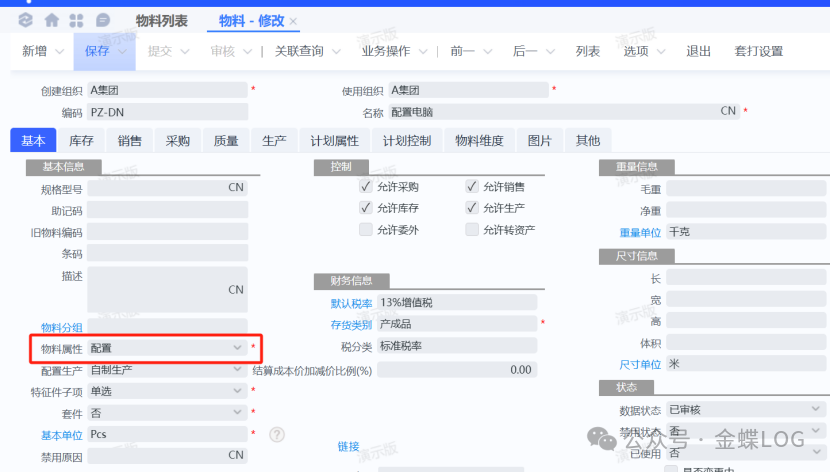Screen dimensions: 831x472
Task: Click the 退出 toolbar button
Action: tap(698, 51)
